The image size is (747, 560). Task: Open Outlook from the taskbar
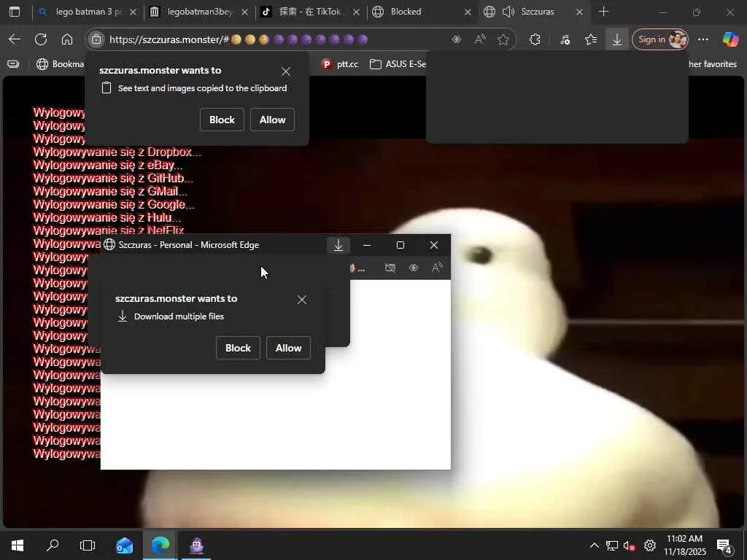click(x=124, y=545)
